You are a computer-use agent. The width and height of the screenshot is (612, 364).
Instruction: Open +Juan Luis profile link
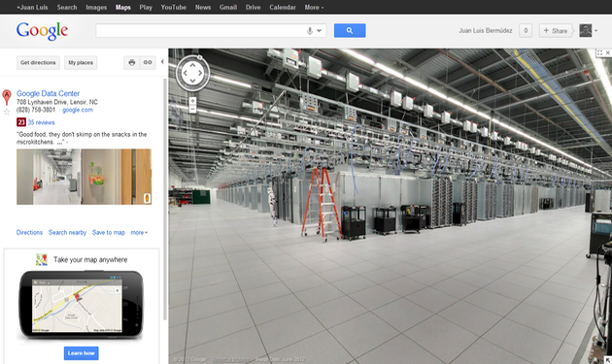click(32, 7)
